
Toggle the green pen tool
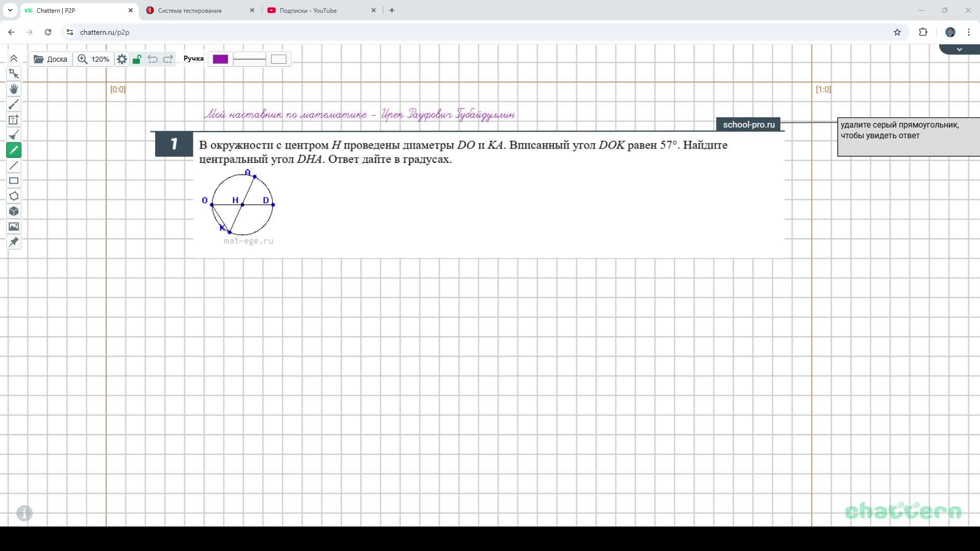(14, 150)
